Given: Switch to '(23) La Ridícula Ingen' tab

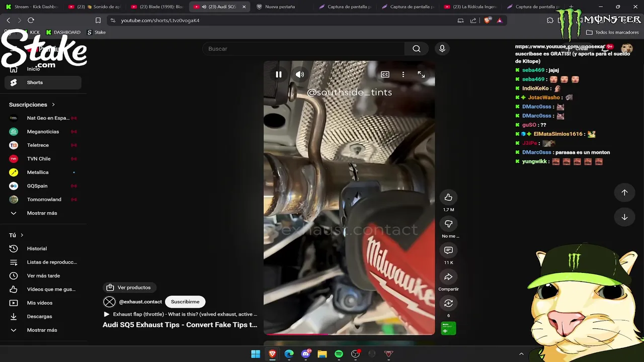Looking at the screenshot, I should pos(471,7).
